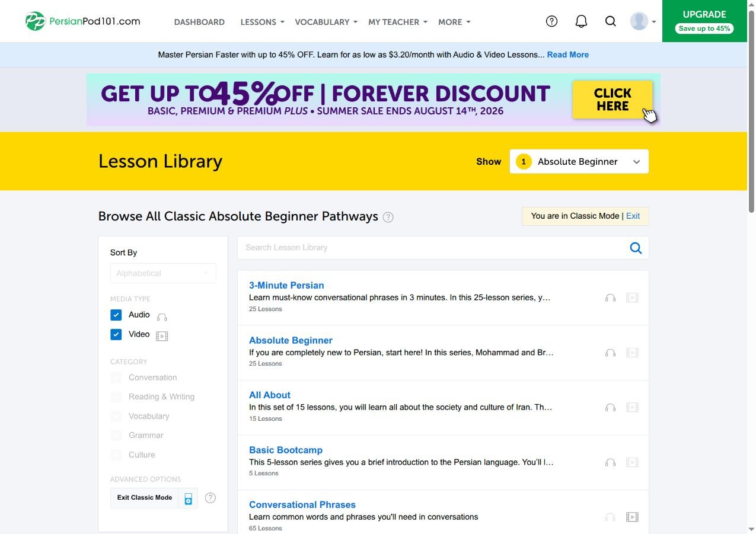Click the headphones icon beside Audio checkbox
The image size is (756, 534).
pyautogui.click(x=162, y=317)
